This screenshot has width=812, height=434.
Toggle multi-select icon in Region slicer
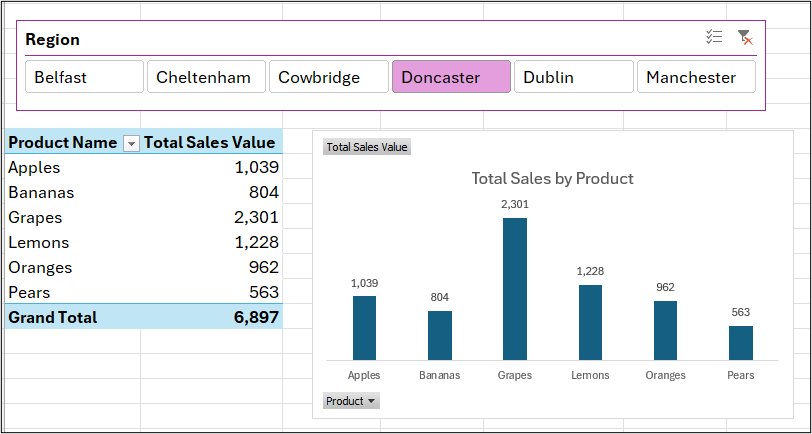714,38
